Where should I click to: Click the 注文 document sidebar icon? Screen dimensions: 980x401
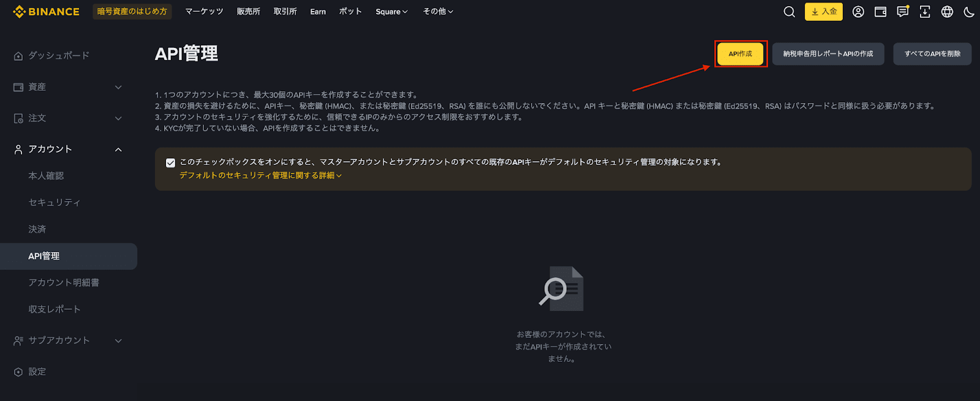[18, 118]
